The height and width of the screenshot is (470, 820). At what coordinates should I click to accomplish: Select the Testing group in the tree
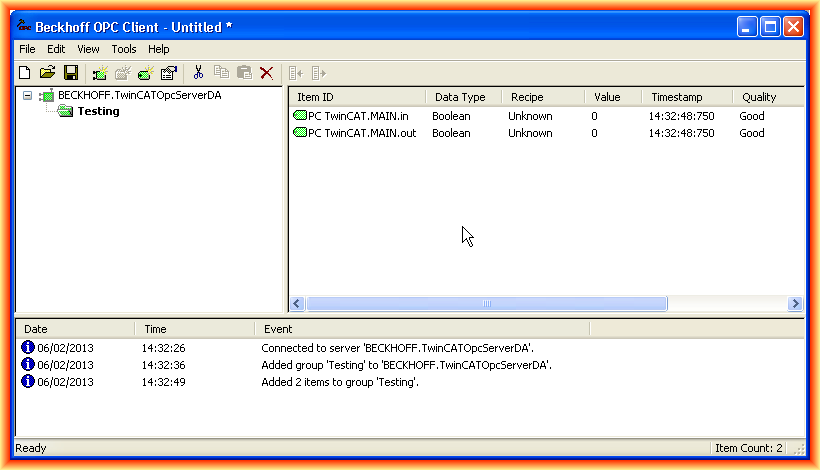coord(98,111)
